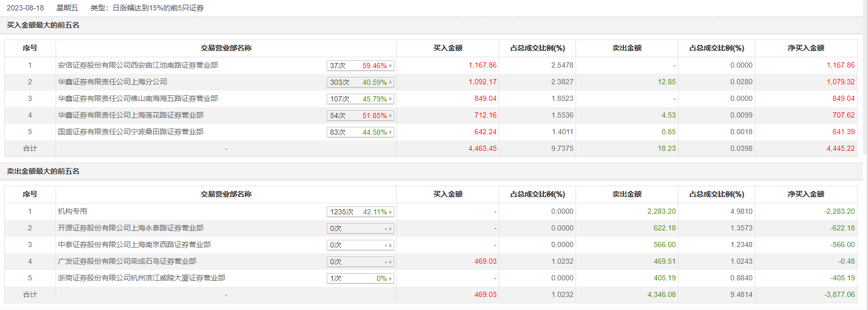Click the 净买入金额 header in buy table
868x310 pixels.
coord(806,48)
